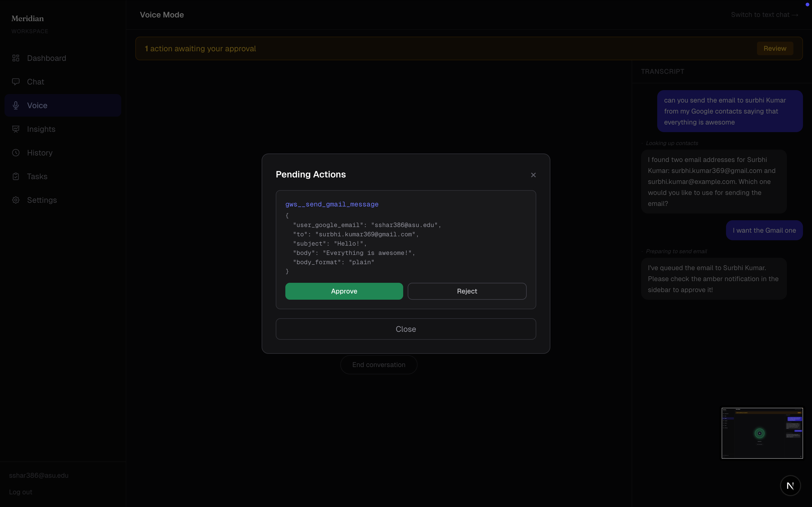
Task: Close the Pending Actions dialog with X
Action: (x=533, y=175)
